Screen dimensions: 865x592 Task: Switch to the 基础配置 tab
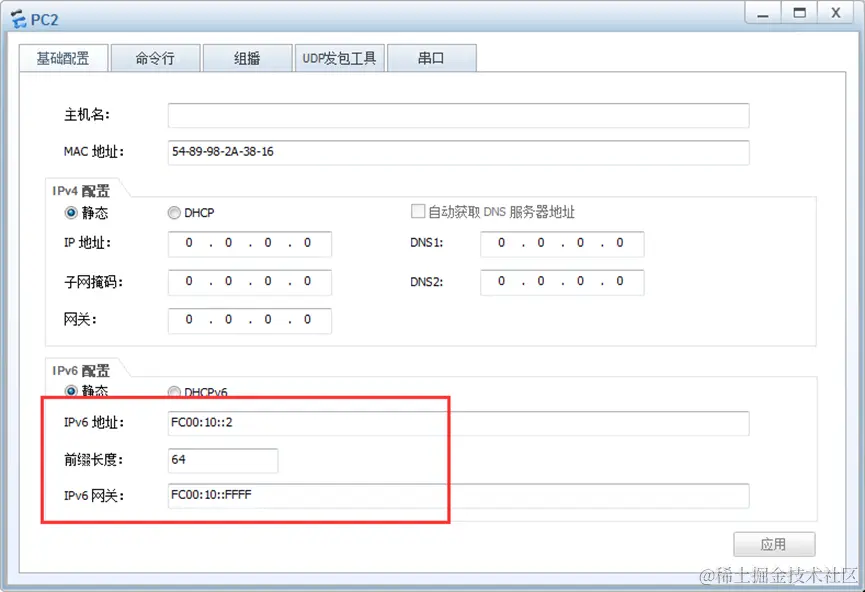tap(63, 58)
